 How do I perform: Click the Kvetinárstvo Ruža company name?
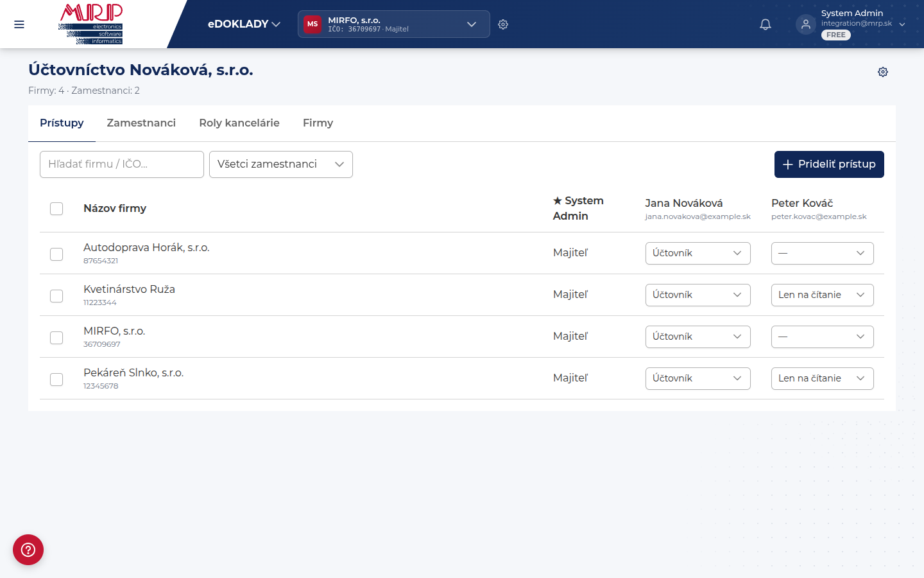pos(129,289)
